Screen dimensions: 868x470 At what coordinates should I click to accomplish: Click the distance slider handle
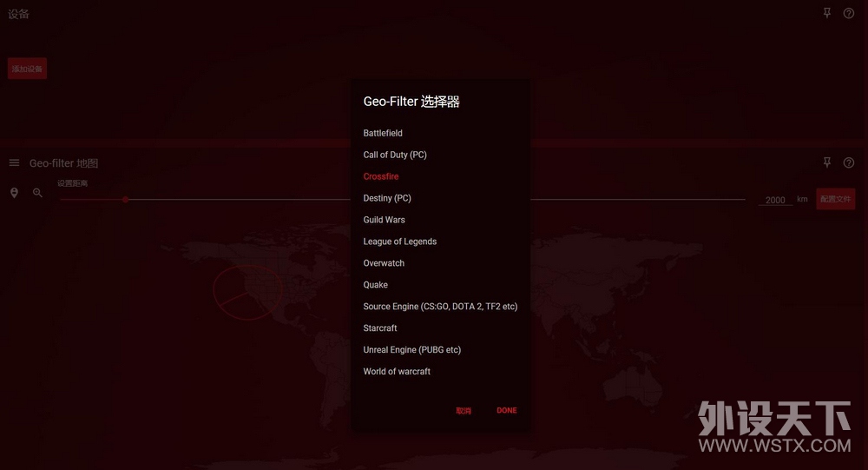point(126,200)
